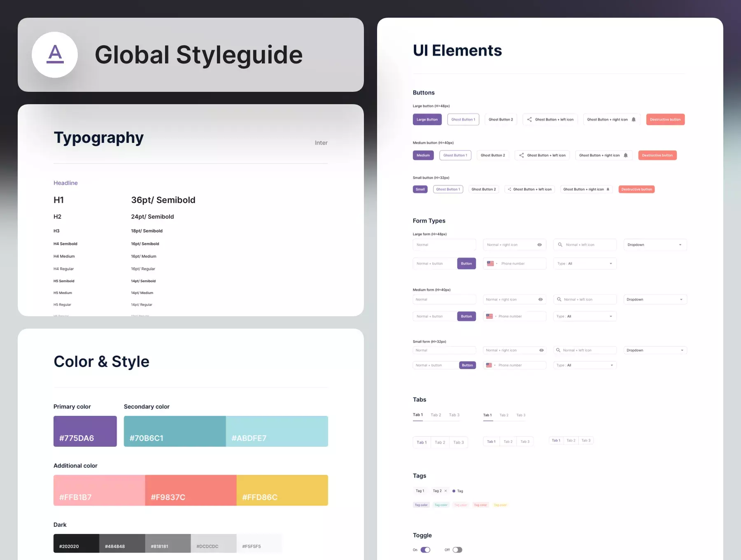741x560 pixels.
Task: Click the pink swatch #FFB1B7
Action: 99,490
